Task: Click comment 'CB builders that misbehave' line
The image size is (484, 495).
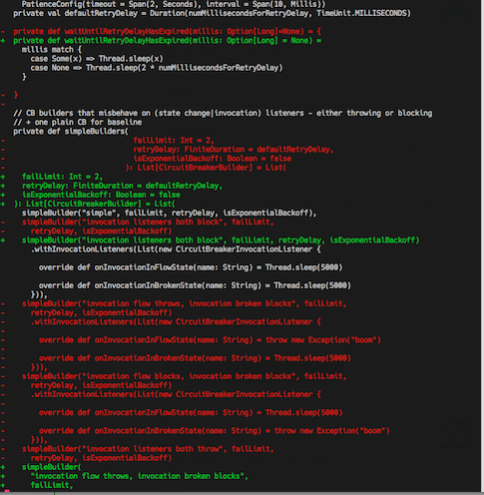Action: [222, 113]
